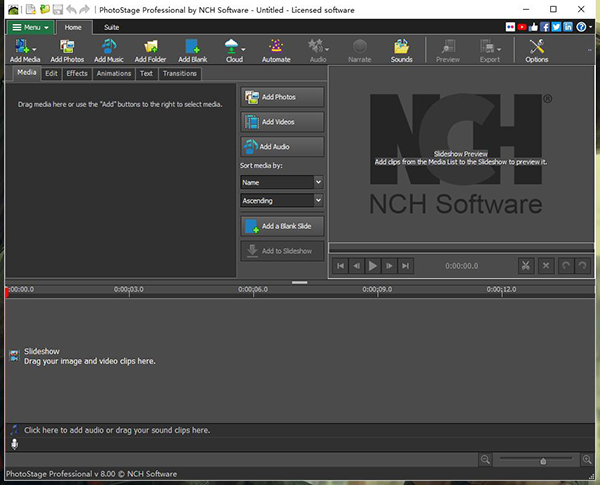The width and height of the screenshot is (600, 485).
Task: Click the delete X icon in preview controls
Action: pyautogui.click(x=546, y=266)
